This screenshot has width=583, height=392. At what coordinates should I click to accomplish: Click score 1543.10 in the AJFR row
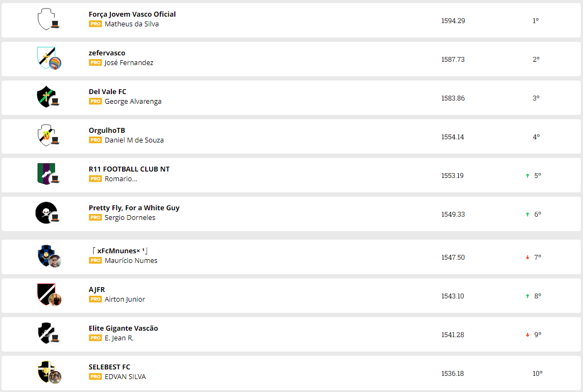(452, 296)
